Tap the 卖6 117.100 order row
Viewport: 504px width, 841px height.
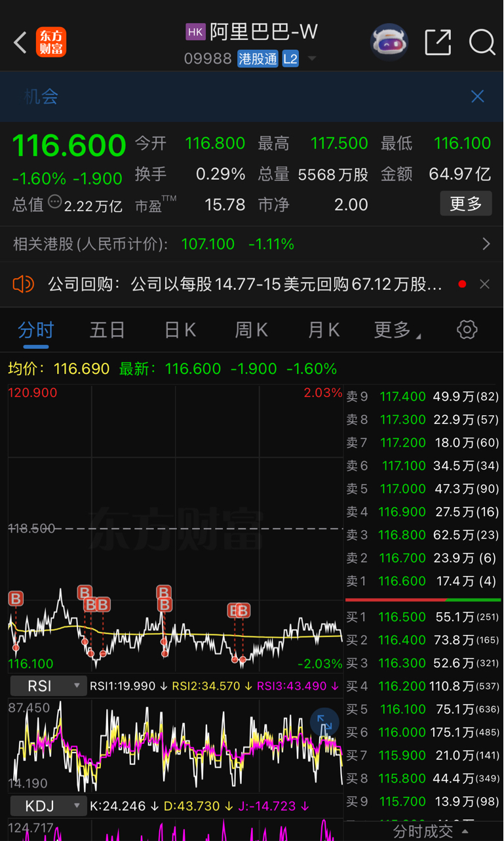[x=423, y=466]
